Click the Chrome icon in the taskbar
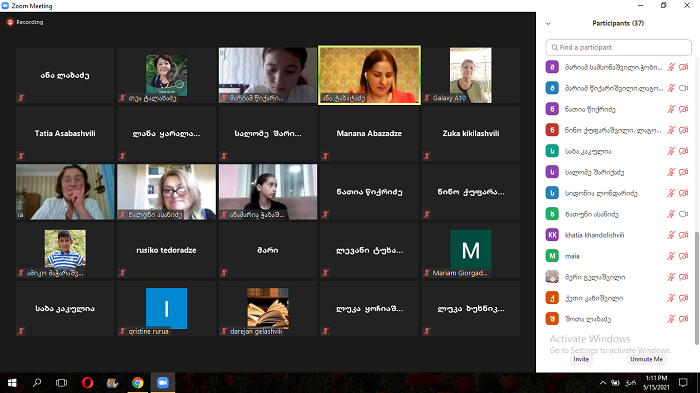This screenshot has width=700, height=393. tap(138, 383)
